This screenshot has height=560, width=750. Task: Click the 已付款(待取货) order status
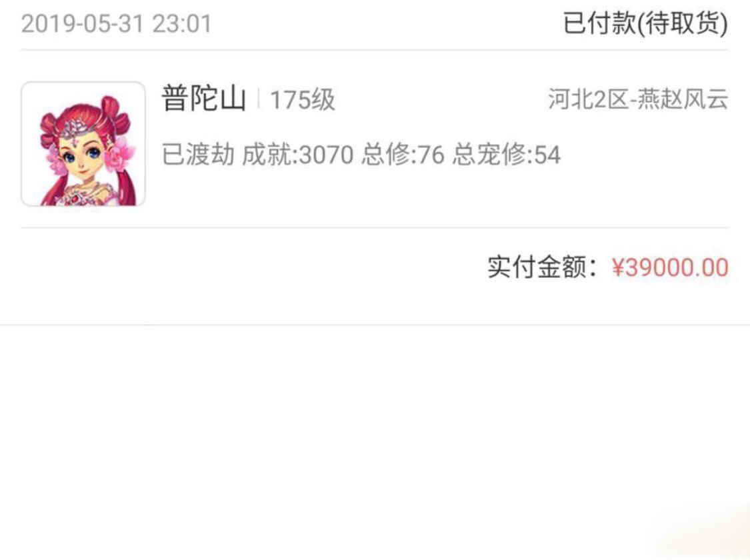[646, 23]
